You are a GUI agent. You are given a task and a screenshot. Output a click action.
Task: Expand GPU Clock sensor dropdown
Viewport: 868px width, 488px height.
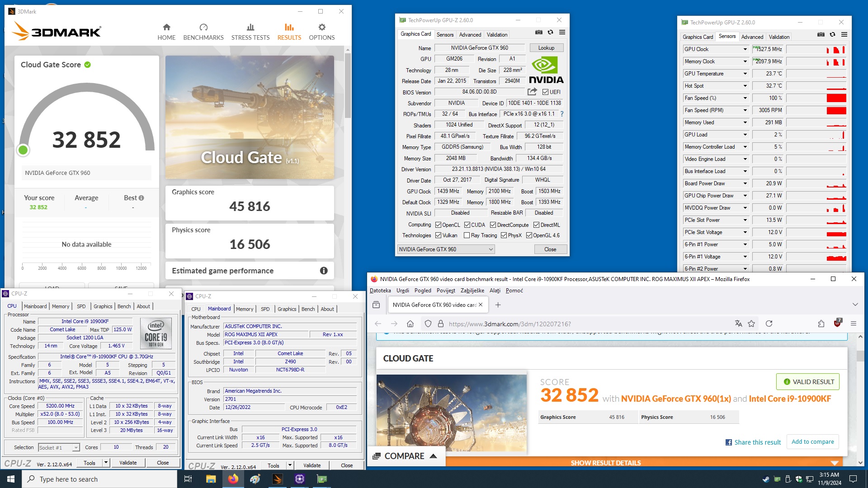tap(745, 49)
